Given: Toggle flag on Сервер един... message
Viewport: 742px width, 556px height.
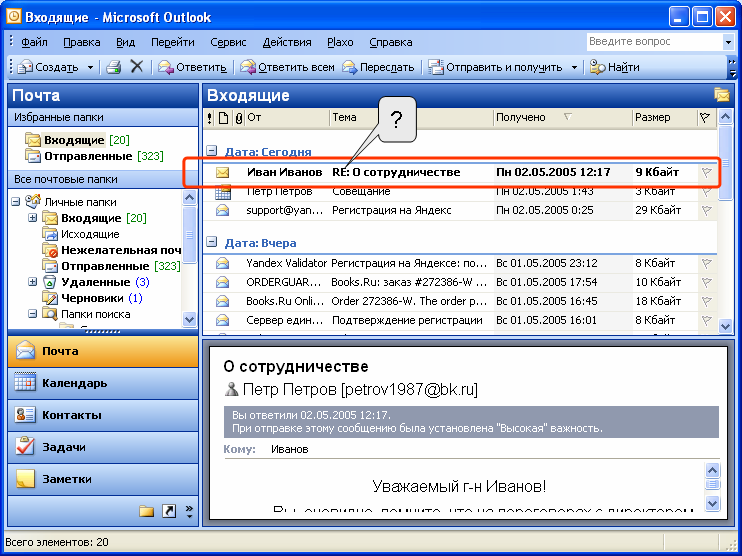Looking at the screenshot, I should [x=707, y=320].
